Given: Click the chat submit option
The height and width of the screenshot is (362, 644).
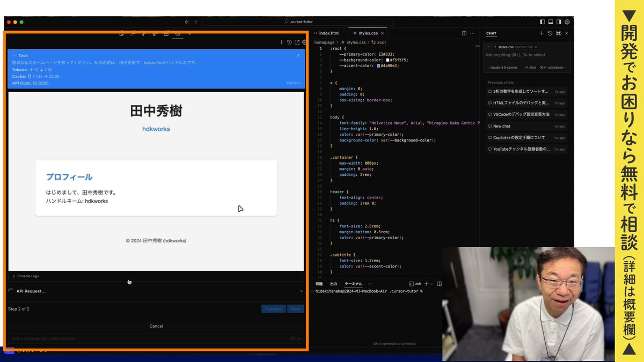Looking at the screenshot, I should (x=530, y=68).
